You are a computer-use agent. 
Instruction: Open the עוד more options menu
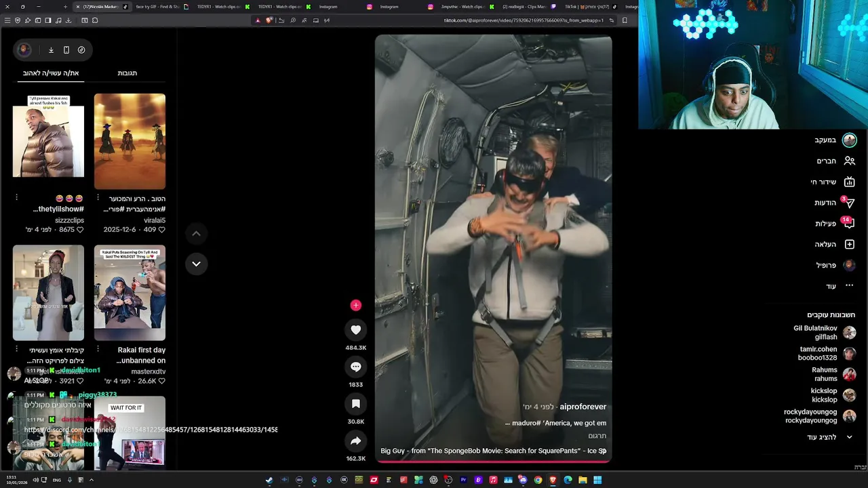pyautogui.click(x=840, y=286)
